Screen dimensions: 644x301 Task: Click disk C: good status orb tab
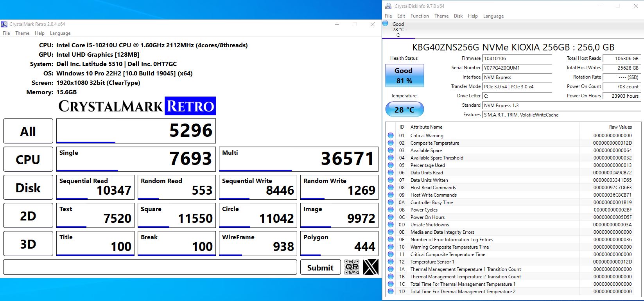click(386, 23)
